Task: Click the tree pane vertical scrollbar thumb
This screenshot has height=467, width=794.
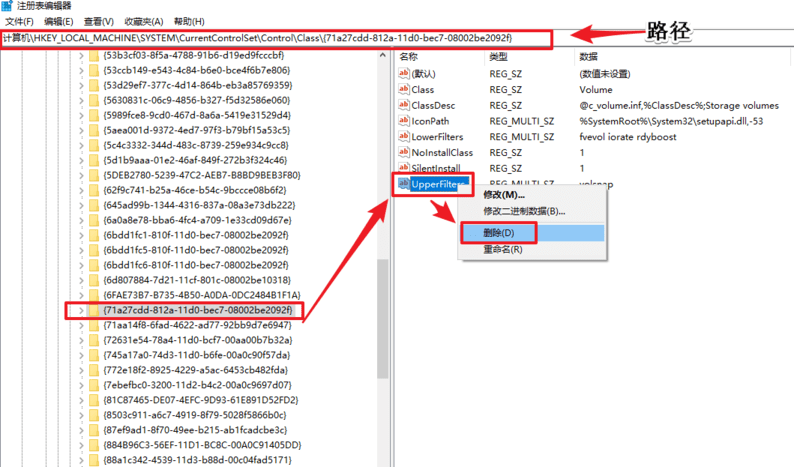Action: (382, 319)
